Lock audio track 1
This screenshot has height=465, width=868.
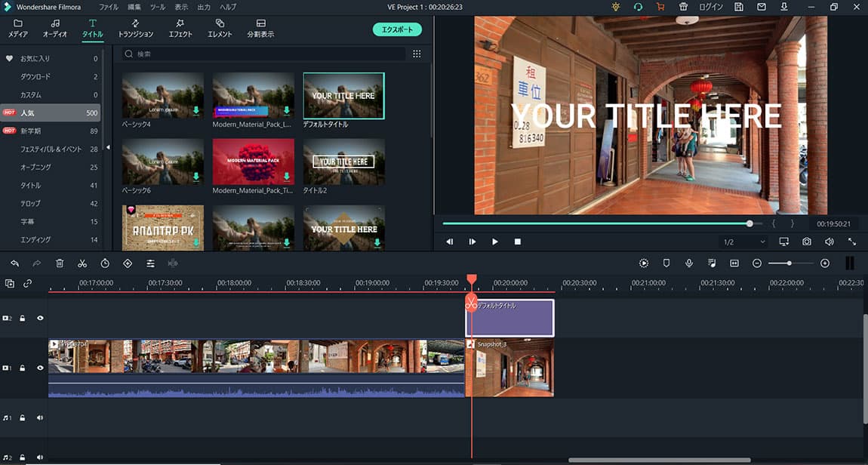23,418
